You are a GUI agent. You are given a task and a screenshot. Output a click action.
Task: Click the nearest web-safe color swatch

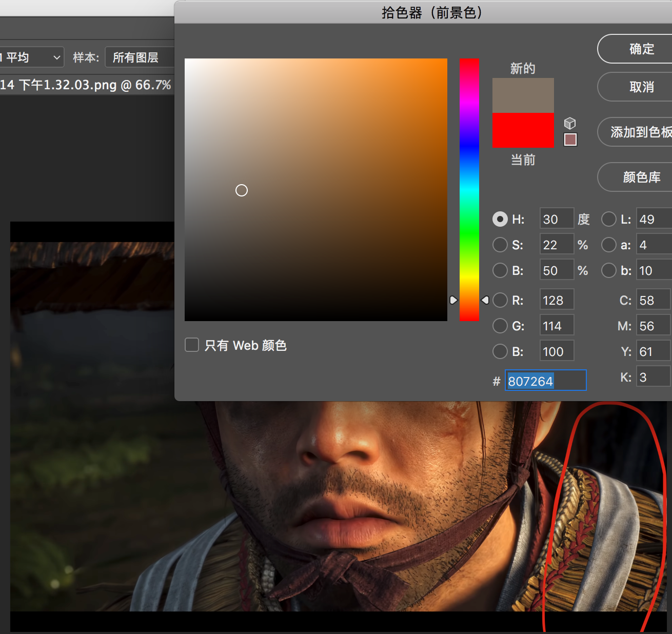pos(570,140)
